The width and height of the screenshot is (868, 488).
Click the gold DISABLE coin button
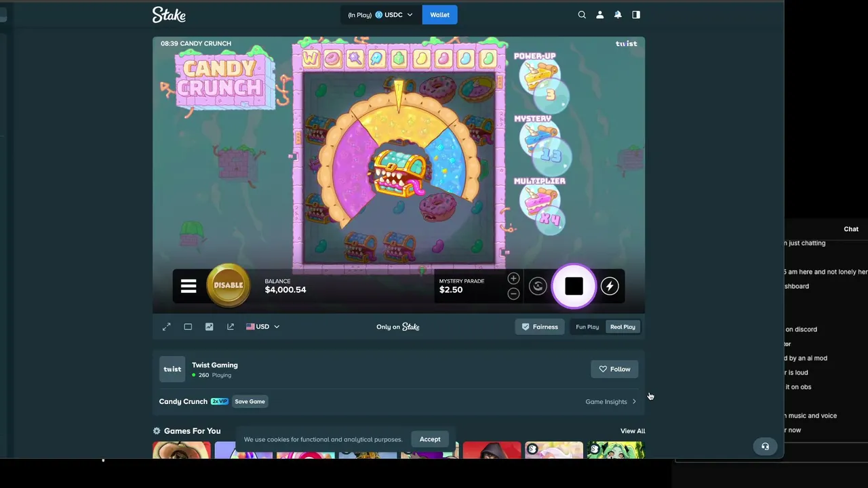(x=228, y=285)
